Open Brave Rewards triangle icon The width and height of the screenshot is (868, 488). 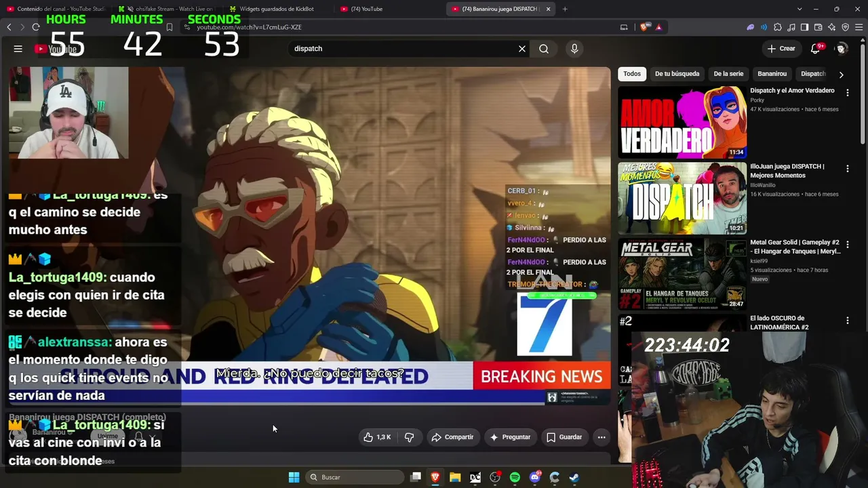coord(658,27)
